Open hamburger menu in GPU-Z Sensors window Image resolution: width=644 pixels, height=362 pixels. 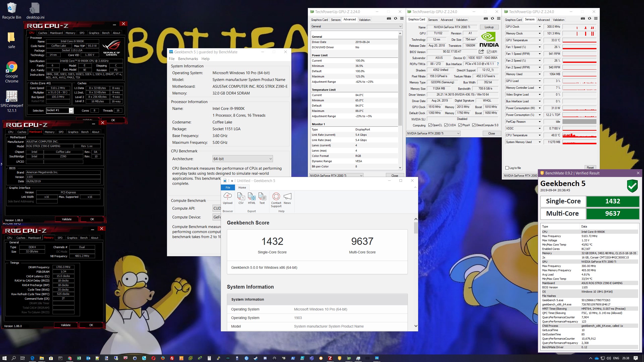click(596, 19)
